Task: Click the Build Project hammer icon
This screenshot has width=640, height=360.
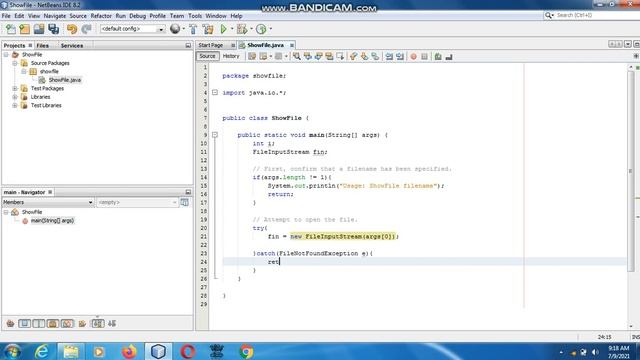Action: (x=193, y=29)
